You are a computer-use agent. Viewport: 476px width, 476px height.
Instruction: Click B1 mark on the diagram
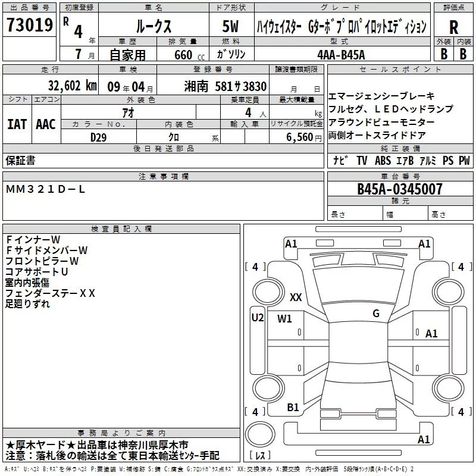293,408
